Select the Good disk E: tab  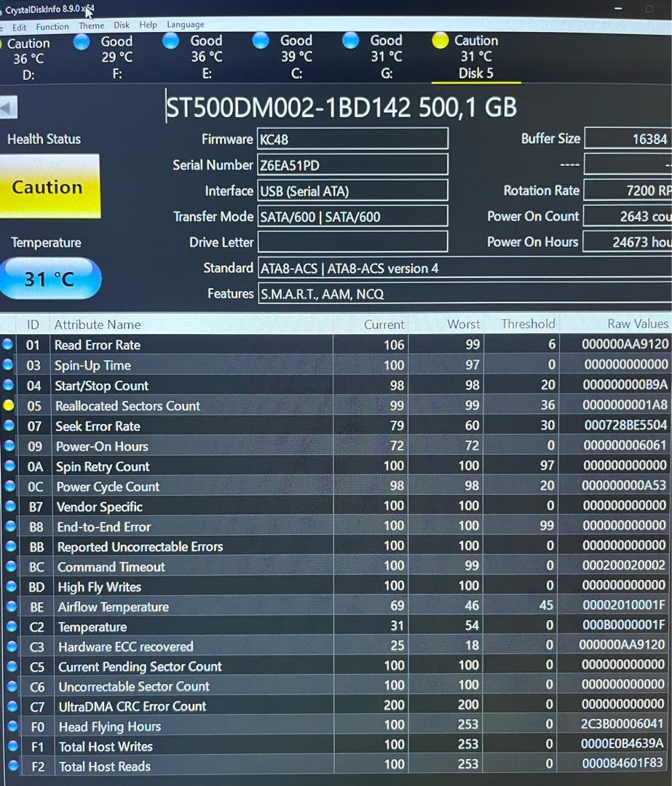pyautogui.click(x=196, y=57)
